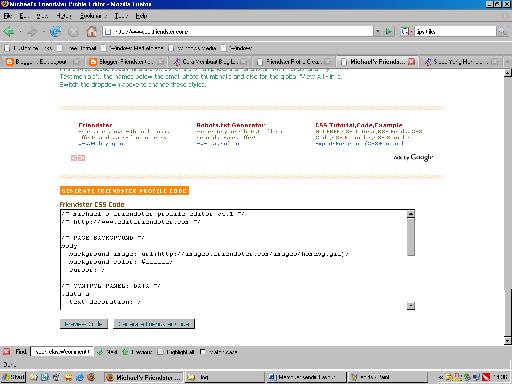Toggle Highlight all in Find bar

tap(176, 352)
